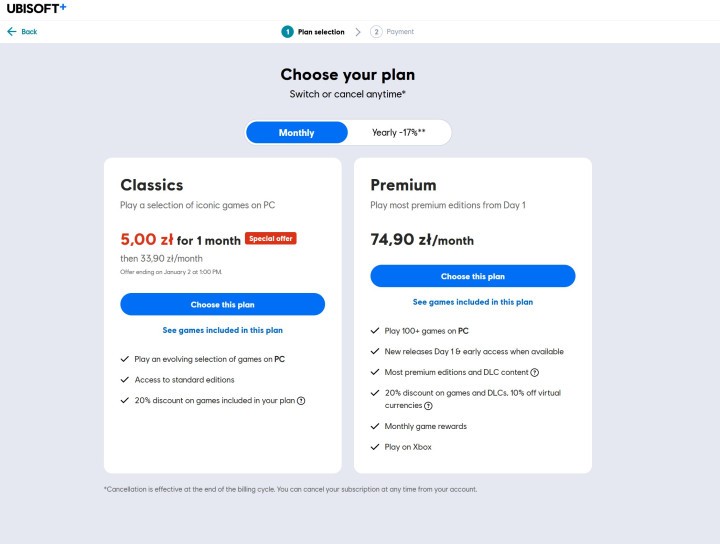Open info icon next to premium editions and DLC content
The image size is (720, 544).
[534, 372]
